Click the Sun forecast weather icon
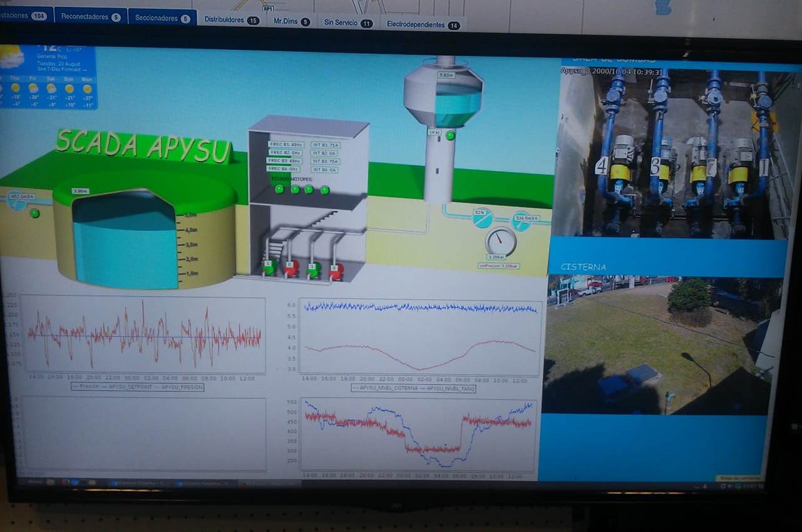The image size is (802, 532). pyautogui.click(x=69, y=89)
